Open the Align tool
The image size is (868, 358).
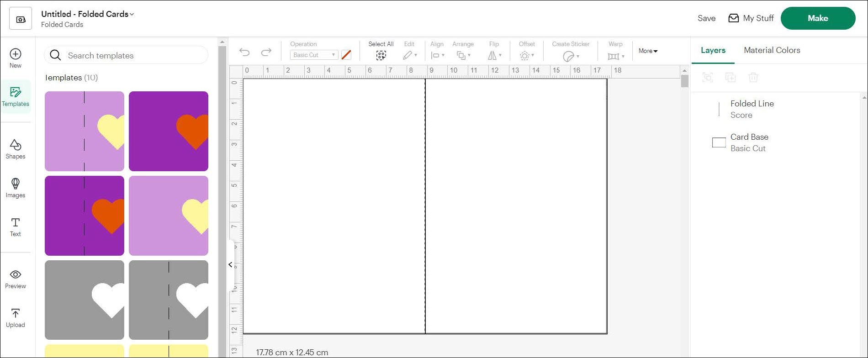437,55
